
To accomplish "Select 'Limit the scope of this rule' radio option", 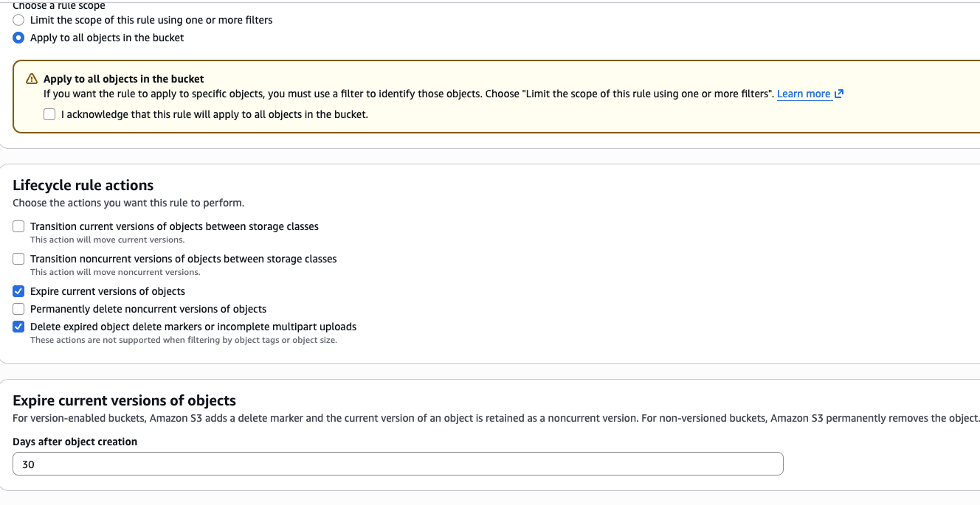I will point(18,20).
